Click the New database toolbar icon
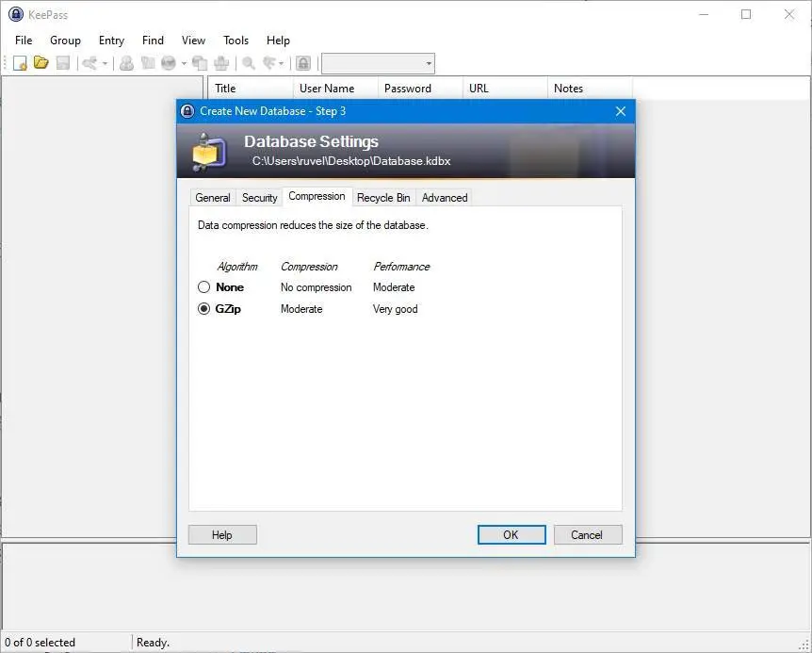The height and width of the screenshot is (653, 812). click(20, 63)
